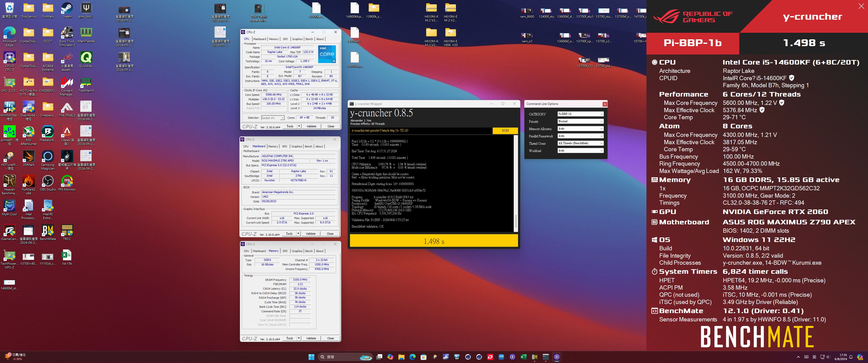Screen dimensions: 868x363
Task: Launch QuickMe... desktop shortcut
Action: pyautogui.click(x=86, y=59)
